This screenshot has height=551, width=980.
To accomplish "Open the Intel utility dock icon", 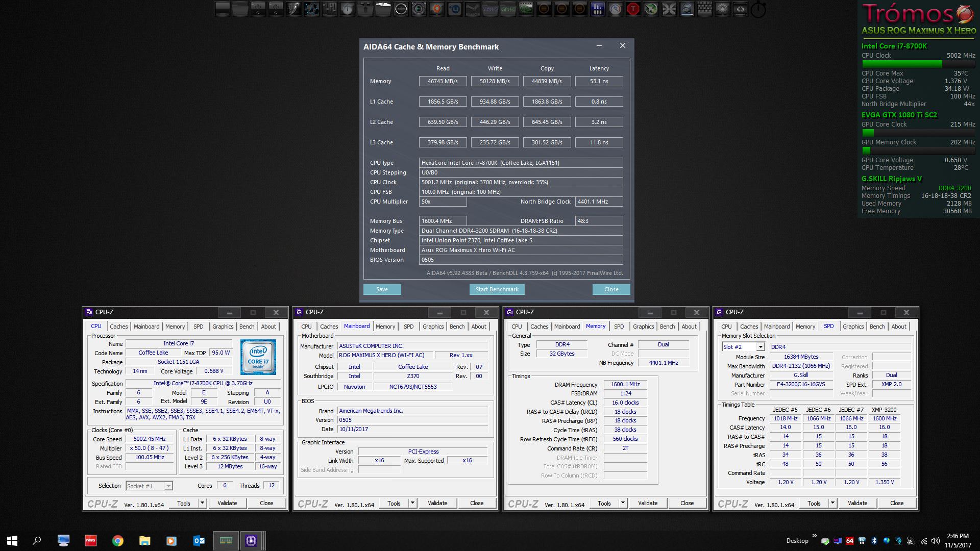I will pyautogui.click(x=687, y=9).
